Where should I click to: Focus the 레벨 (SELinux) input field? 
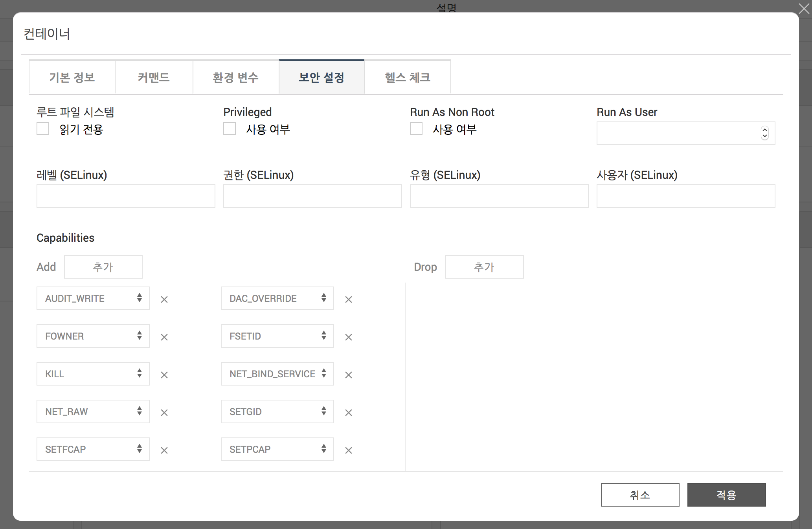click(x=126, y=196)
